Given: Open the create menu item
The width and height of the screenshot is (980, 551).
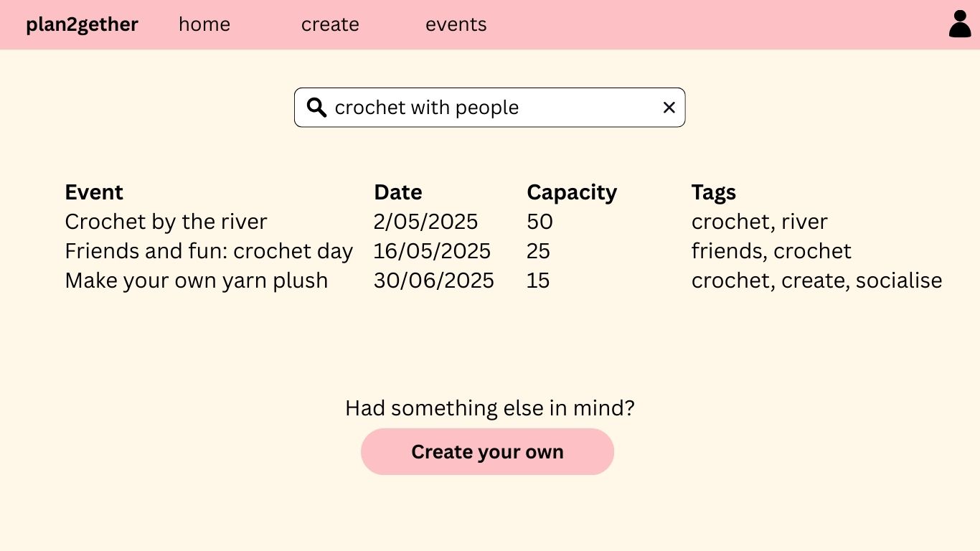Looking at the screenshot, I should click(330, 24).
